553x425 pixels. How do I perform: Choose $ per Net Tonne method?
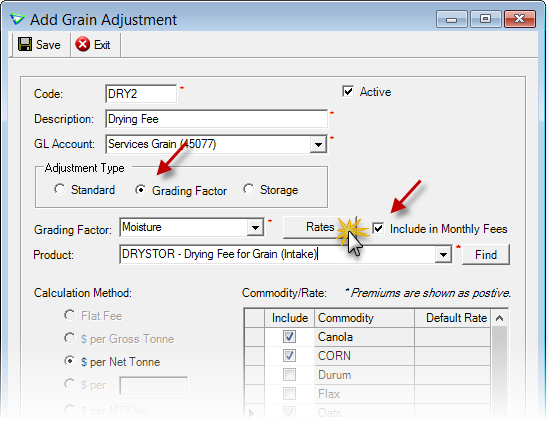pyautogui.click(x=69, y=361)
